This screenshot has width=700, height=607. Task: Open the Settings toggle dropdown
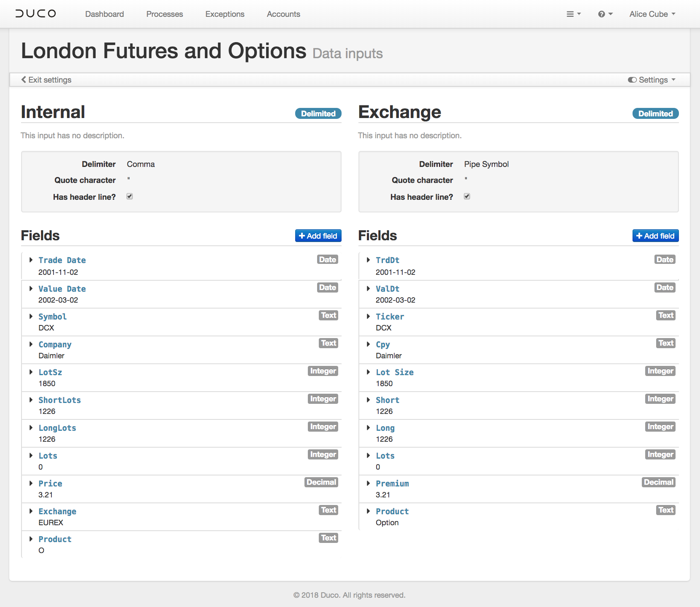click(652, 80)
